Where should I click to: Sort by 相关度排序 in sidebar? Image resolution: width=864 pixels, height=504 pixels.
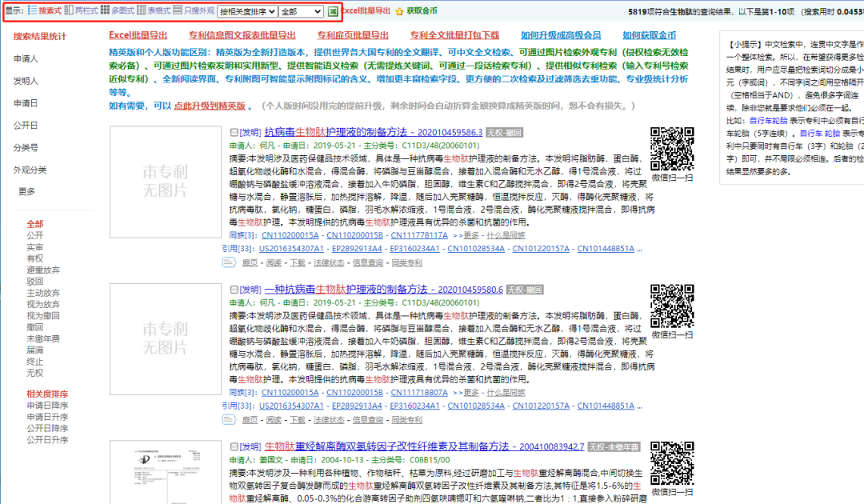coord(47,394)
